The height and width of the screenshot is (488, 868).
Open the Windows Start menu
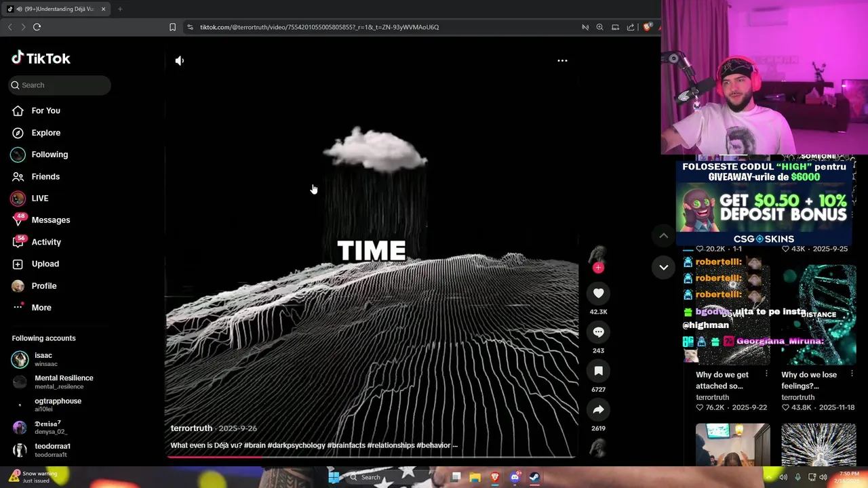coord(334,477)
